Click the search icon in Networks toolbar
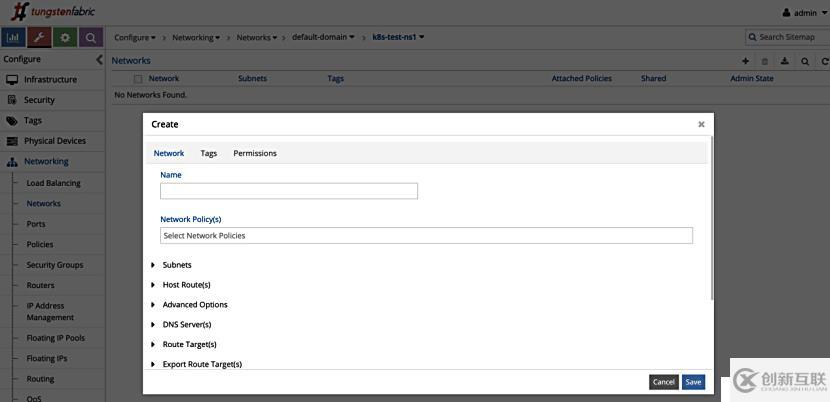The image size is (830, 402). (805, 61)
